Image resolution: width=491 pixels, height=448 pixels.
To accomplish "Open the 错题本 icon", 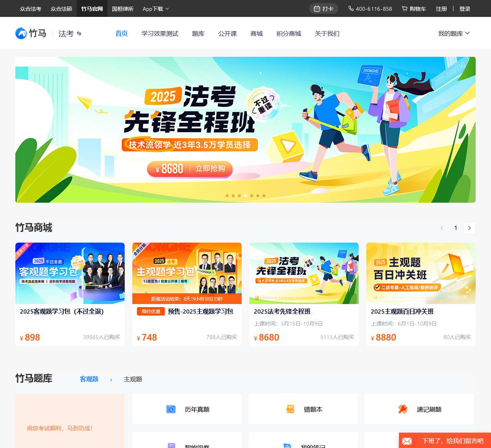I will (290, 409).
